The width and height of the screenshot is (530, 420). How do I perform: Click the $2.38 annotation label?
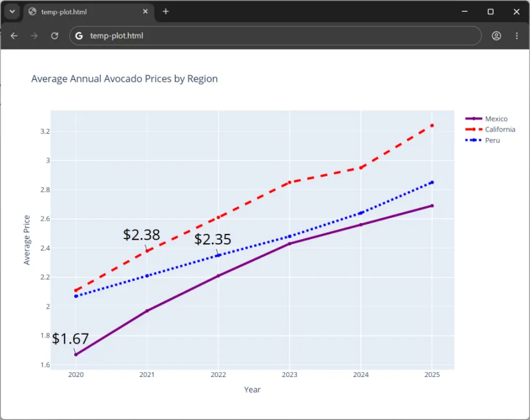tap(141, 234)
